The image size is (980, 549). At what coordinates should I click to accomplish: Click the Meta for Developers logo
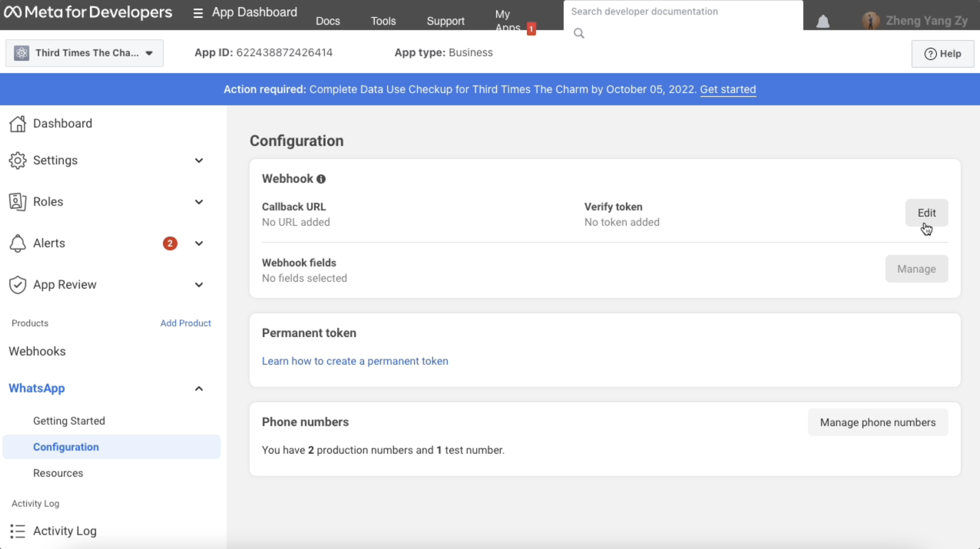click(88, 12)
